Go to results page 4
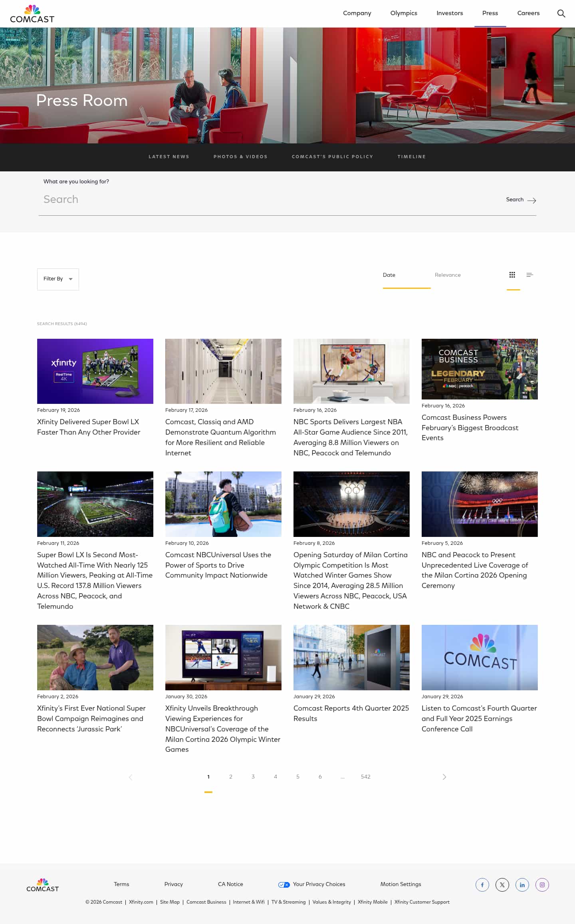The image size is (575, 924). pyautogui.click(x=276, y=777)
